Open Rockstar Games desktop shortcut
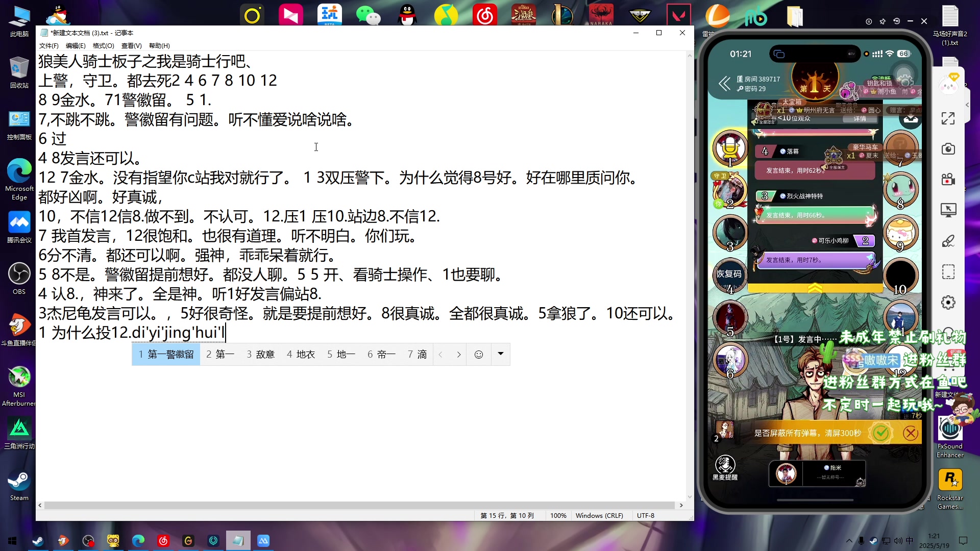 coord(950,489)
